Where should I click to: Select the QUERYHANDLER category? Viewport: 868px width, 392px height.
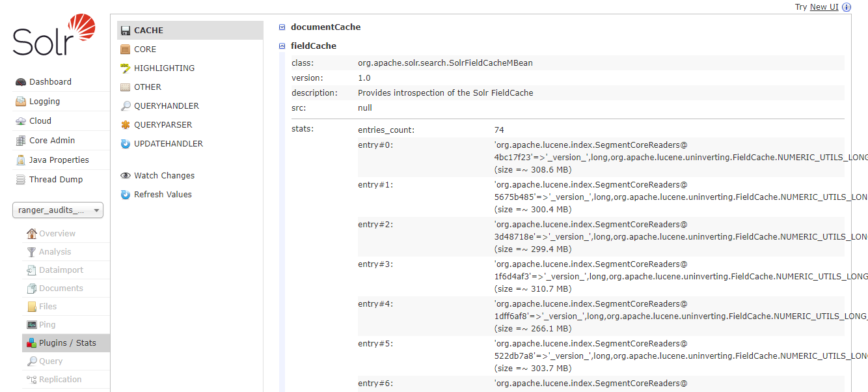pos(166,106)
